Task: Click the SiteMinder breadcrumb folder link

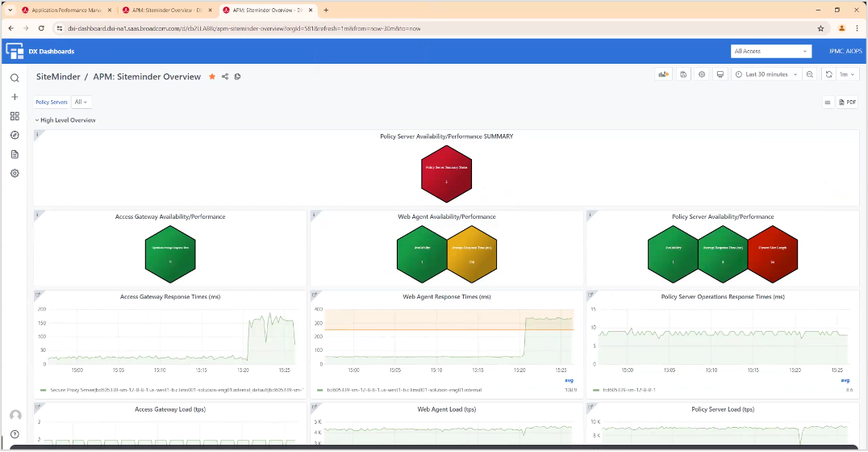Action: coord(58,77)
